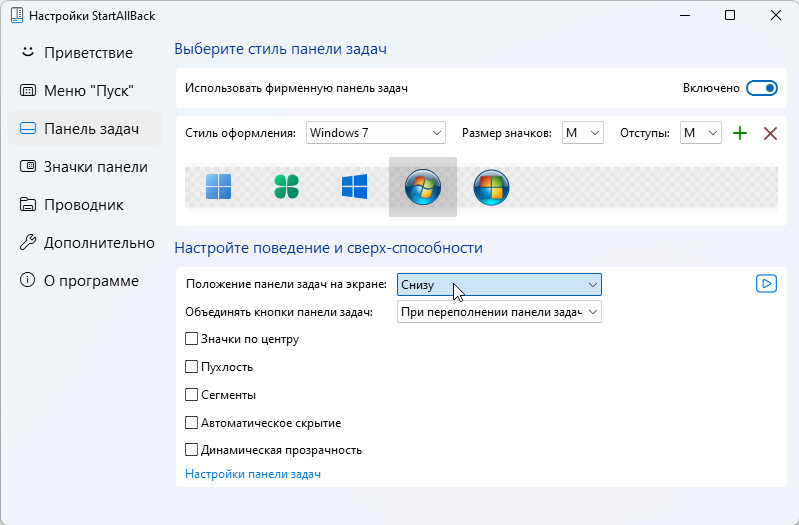Click the label Использовать фирменную панель задач
The height and width of the screenshot is (525, 799).
[x=296, y=88]
